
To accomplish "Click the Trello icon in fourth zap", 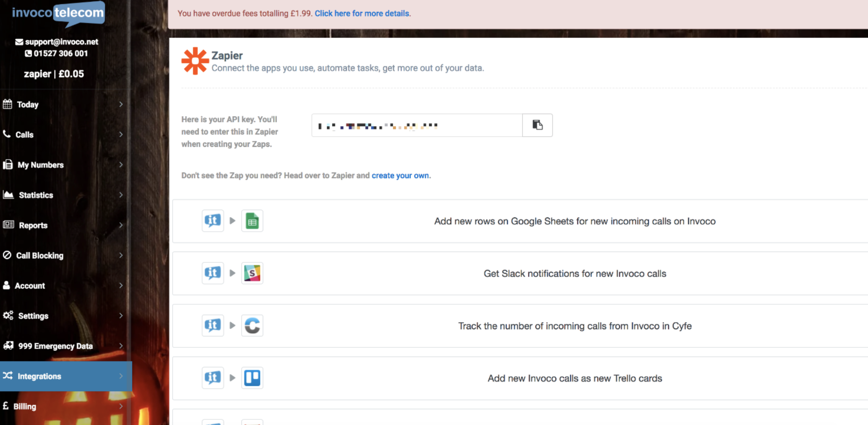I will tap(252, 378).
